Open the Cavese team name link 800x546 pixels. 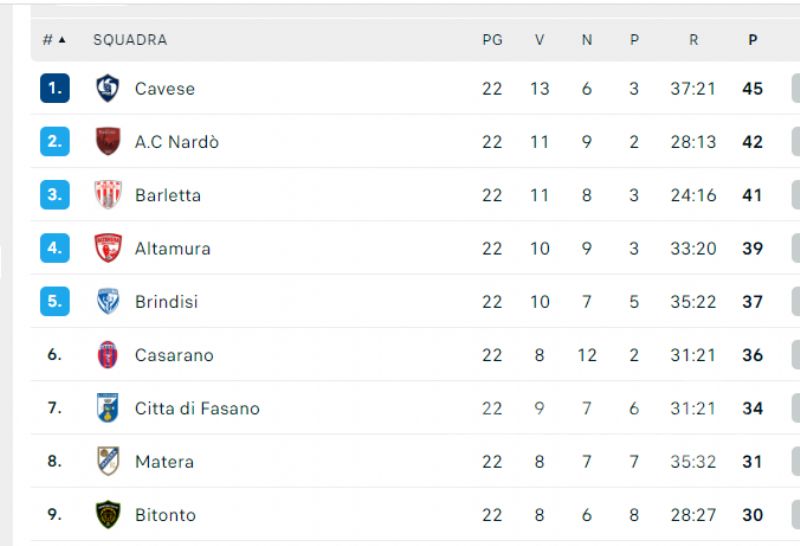pos(165,89)
